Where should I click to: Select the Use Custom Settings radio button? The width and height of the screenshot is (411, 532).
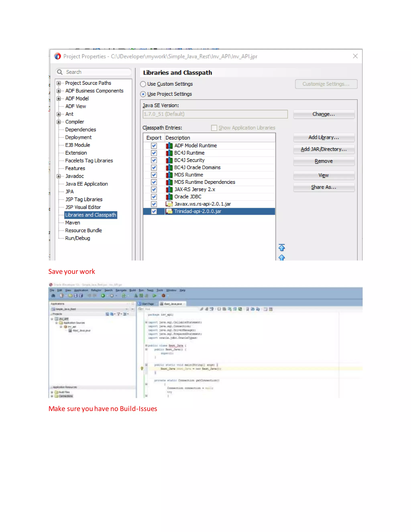143,84
